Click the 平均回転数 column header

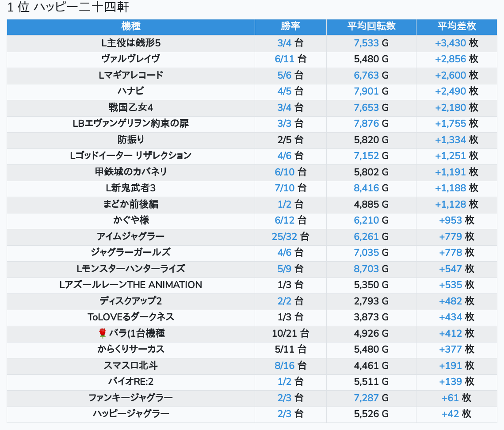click(x=371, y=26)
